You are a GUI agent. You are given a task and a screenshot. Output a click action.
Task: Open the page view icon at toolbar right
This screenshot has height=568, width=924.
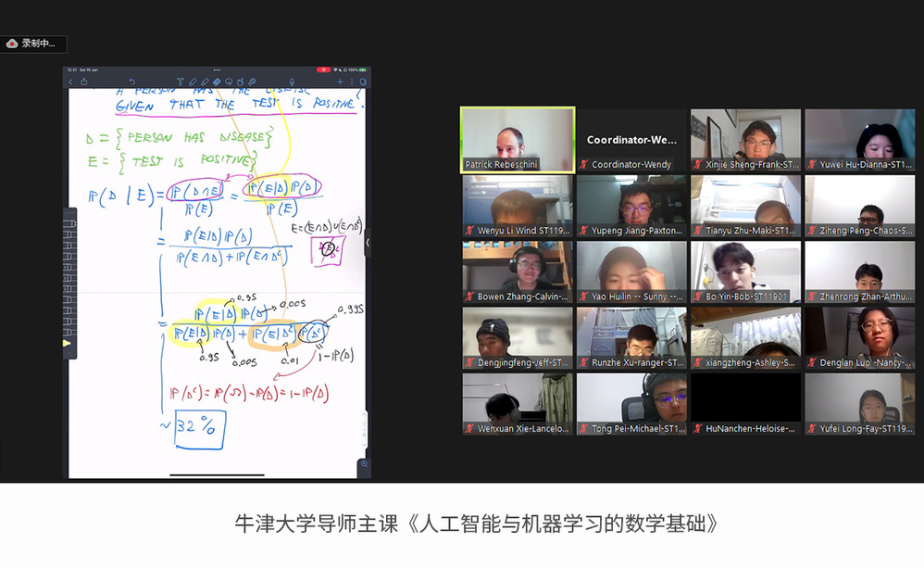[x=362, y=82]
